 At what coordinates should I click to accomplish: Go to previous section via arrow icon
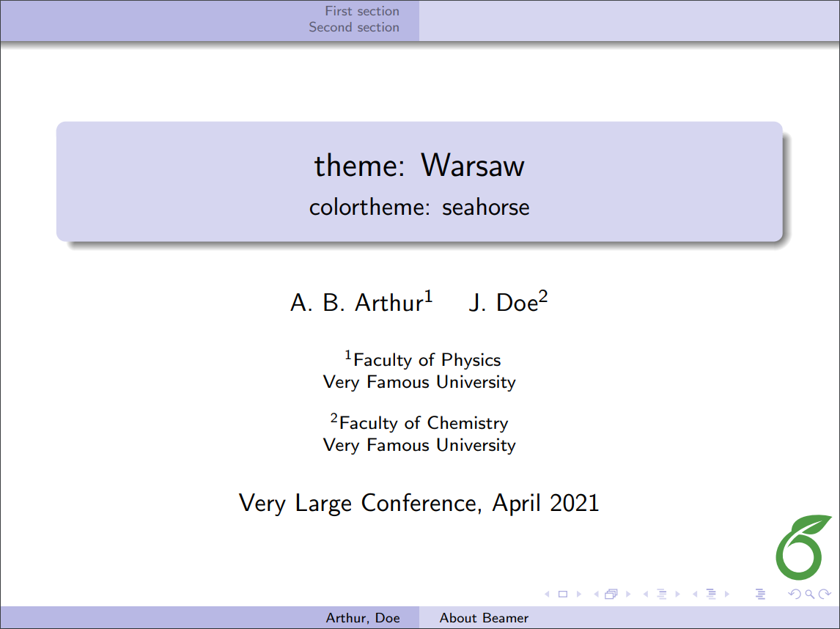[695, 594]
